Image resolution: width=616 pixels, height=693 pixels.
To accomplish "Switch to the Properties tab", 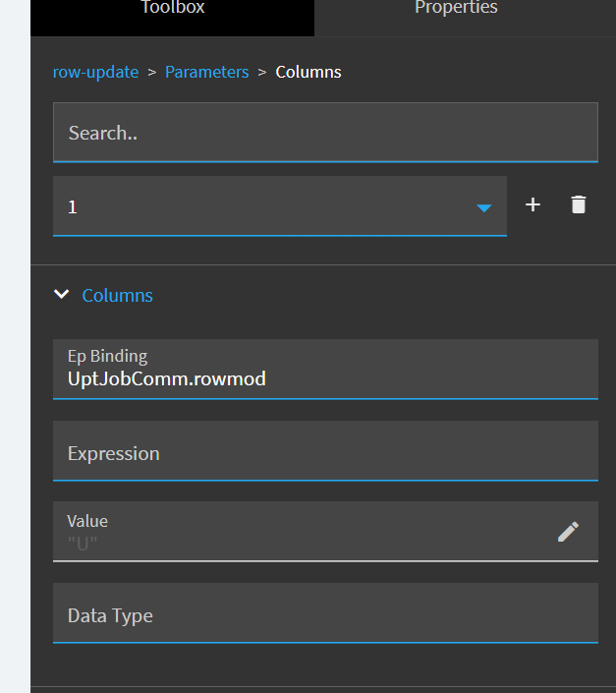I will coord(456,9).
